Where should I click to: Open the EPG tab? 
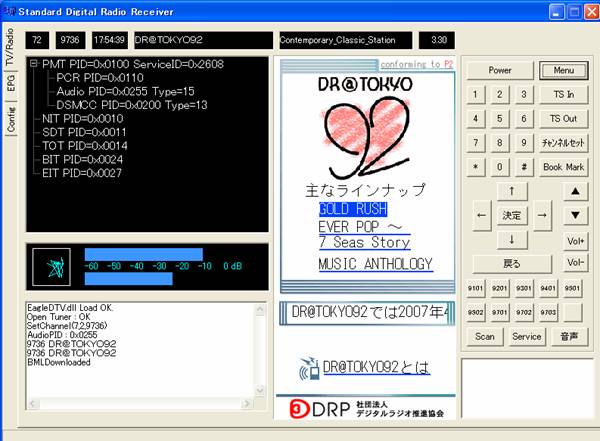click(11, 83)
